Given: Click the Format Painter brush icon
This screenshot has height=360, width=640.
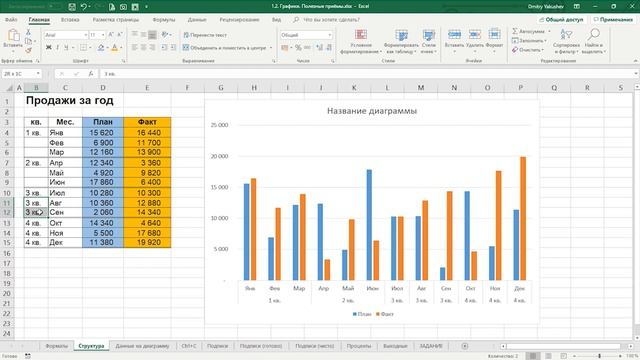Looking at the screenshot, I should pos(28,50).
